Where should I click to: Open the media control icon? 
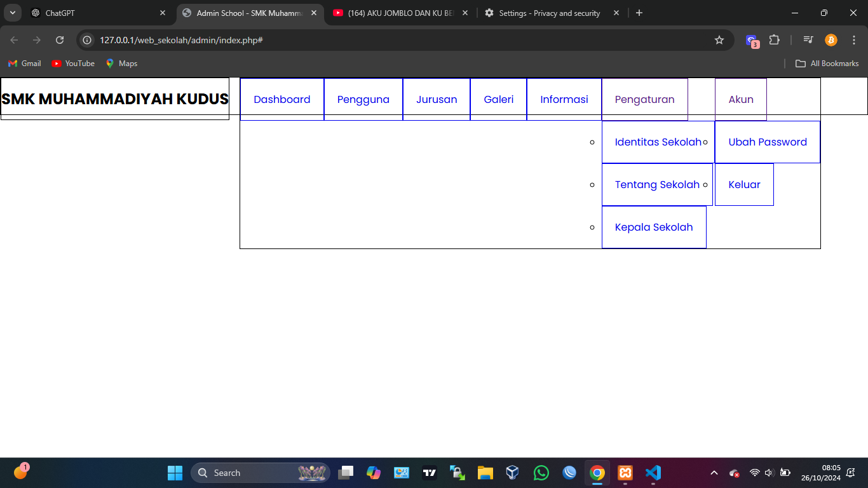808,40
